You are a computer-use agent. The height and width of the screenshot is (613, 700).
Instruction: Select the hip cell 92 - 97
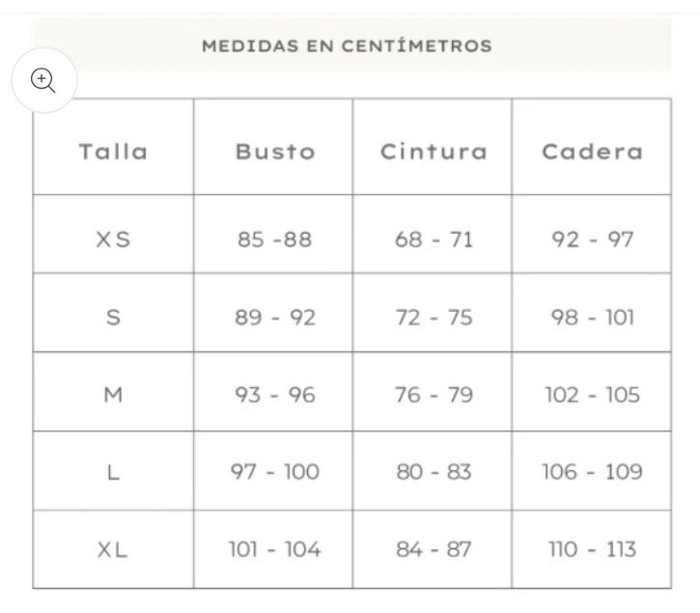(x=592, y=239)
